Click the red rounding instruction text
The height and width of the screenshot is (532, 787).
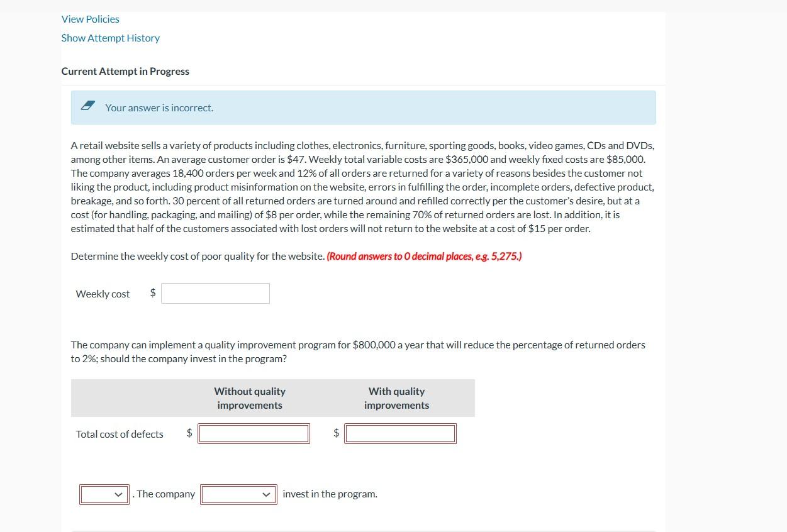click(423, 256)
